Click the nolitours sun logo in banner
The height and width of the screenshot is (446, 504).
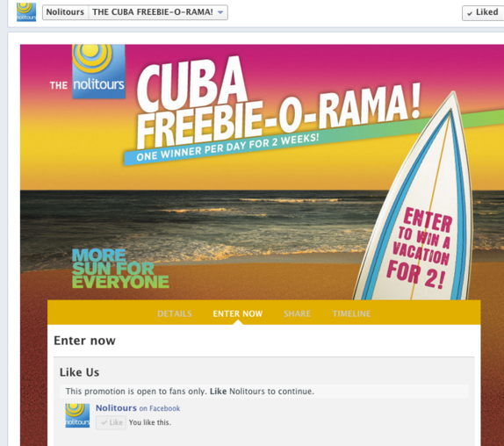click(x=98, y=71)
